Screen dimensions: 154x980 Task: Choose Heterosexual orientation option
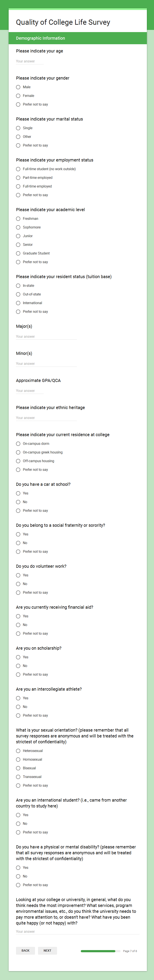(x=18, y=751)
